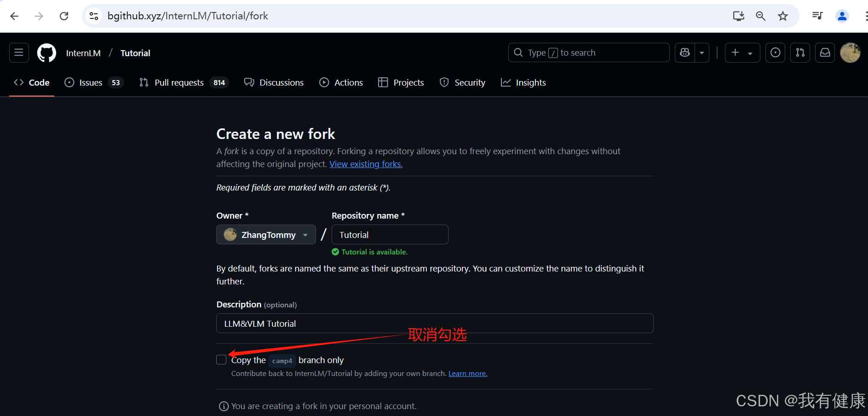Viewport: 868px width, 416px height.
Task: Open the View existing forks link
Action: [x=366, y=164]
